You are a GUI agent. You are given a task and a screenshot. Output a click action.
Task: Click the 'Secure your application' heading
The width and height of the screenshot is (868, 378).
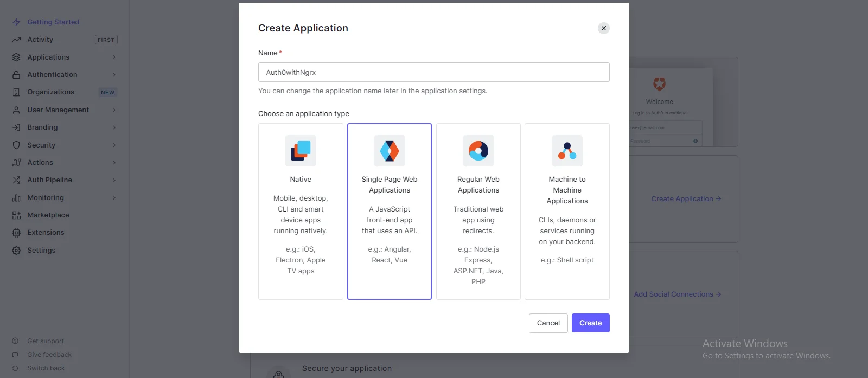347,369
